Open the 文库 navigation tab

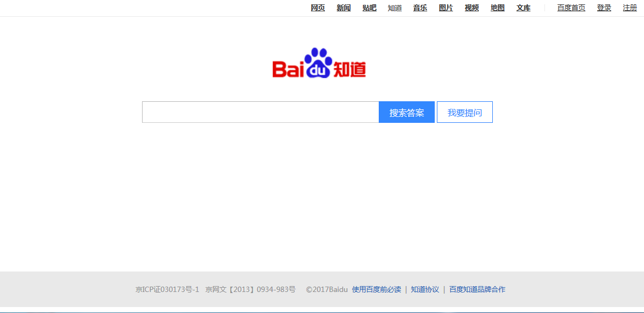pyautogui.click(x=523, y=8)
